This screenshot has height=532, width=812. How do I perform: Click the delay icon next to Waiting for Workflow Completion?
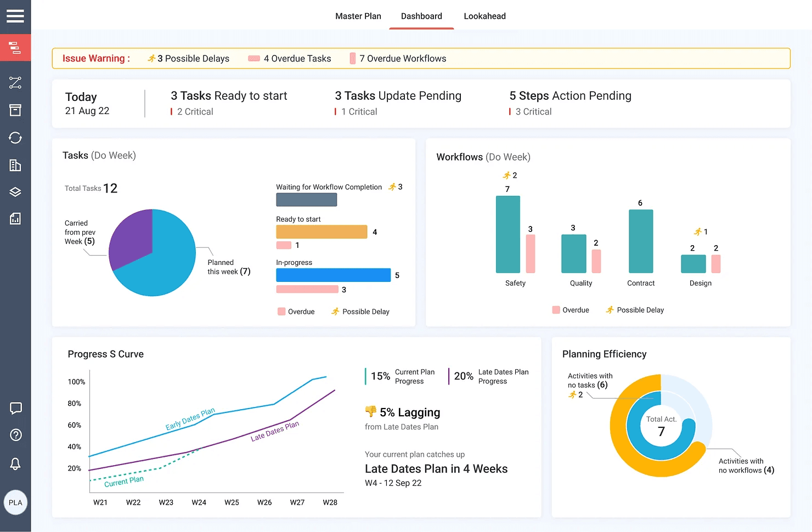392,187
